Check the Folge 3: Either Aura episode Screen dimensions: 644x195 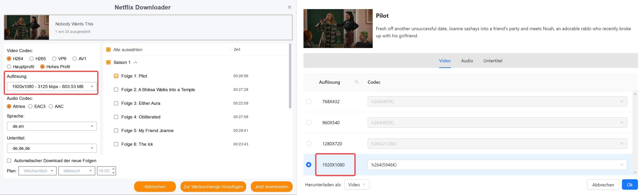tap(116, 103)
